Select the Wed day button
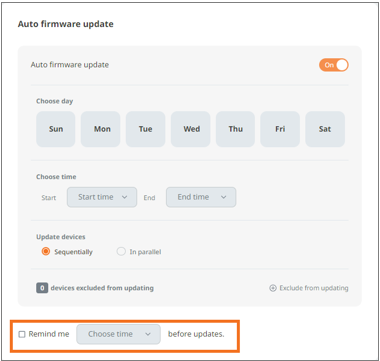This screenshot has width=380, height=361. click(191, 129)
